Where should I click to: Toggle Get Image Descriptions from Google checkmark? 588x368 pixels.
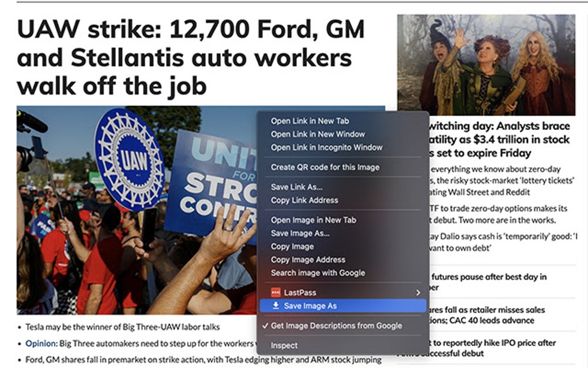[x=265, y=326]
